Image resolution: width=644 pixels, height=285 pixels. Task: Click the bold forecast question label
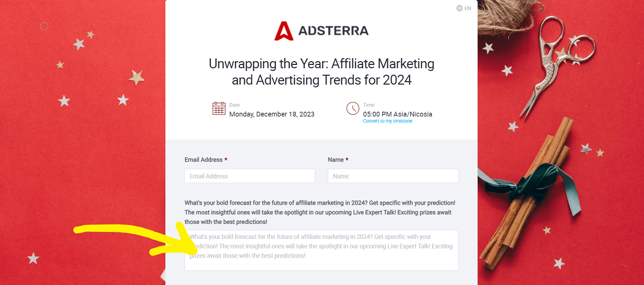[320, 212]
